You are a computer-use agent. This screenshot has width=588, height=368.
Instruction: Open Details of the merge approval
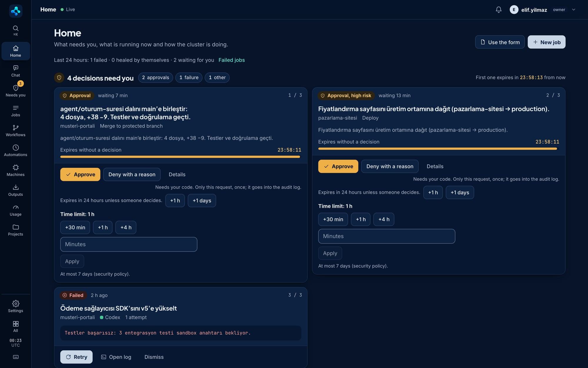click(x=177, y=175)
